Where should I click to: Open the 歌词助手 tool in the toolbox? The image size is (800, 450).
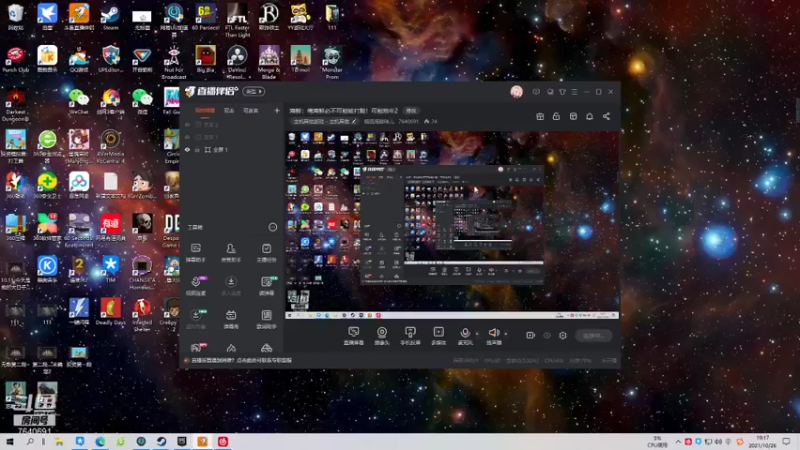(x=266, y=319)
